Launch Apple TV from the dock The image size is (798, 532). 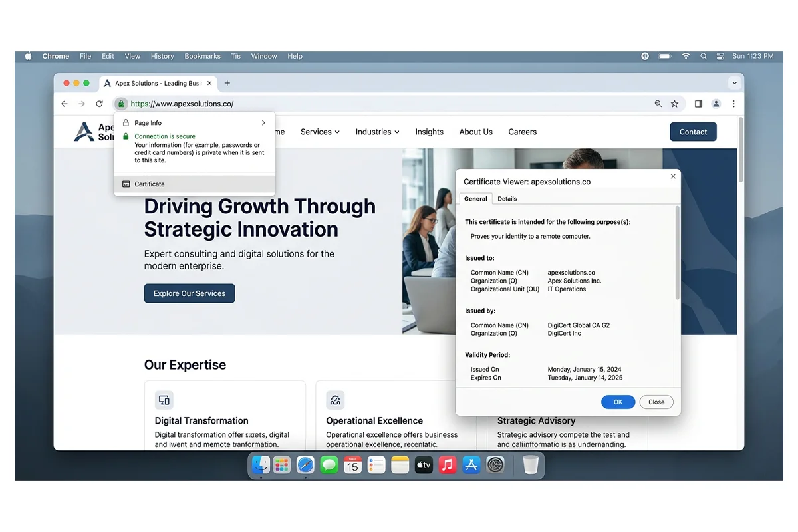pos(424,465)
